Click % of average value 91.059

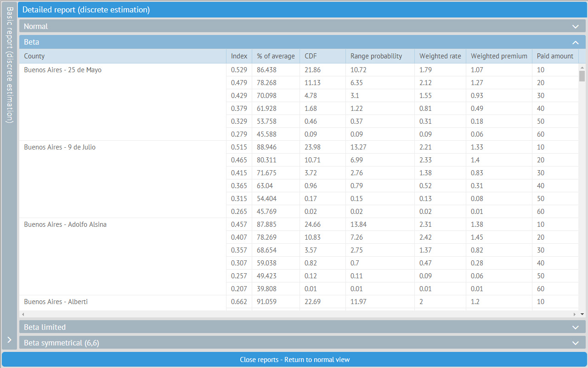(x=267, y=302)
